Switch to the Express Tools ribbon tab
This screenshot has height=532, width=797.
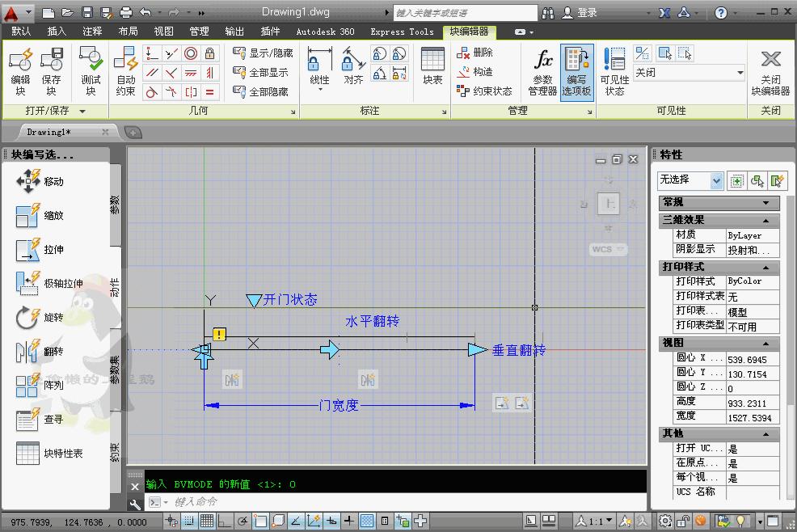(x=402, y=32)
